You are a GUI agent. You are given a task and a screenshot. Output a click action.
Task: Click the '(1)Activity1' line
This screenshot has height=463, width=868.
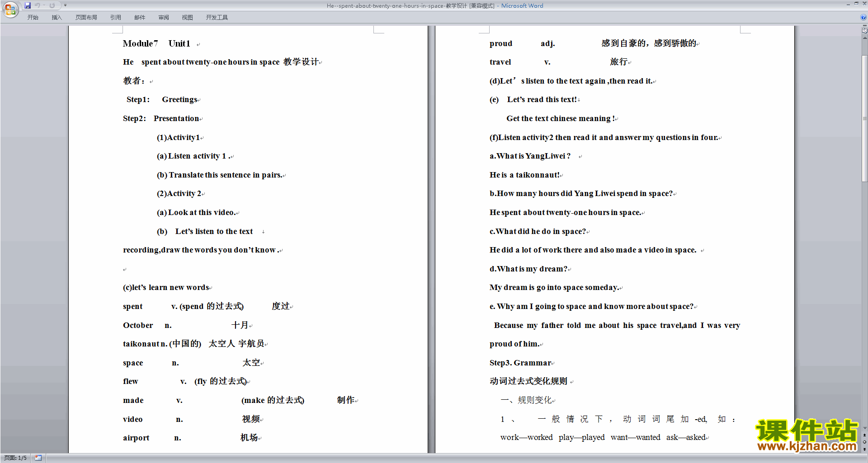(178, 137)
